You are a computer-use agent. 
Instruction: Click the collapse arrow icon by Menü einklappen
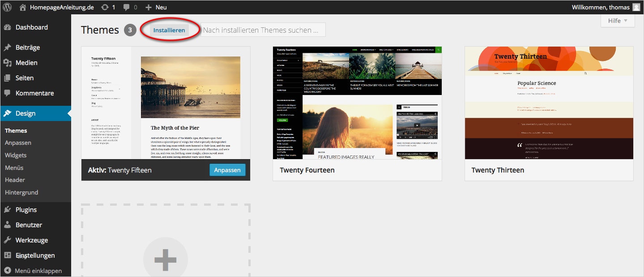coord(7,271)
